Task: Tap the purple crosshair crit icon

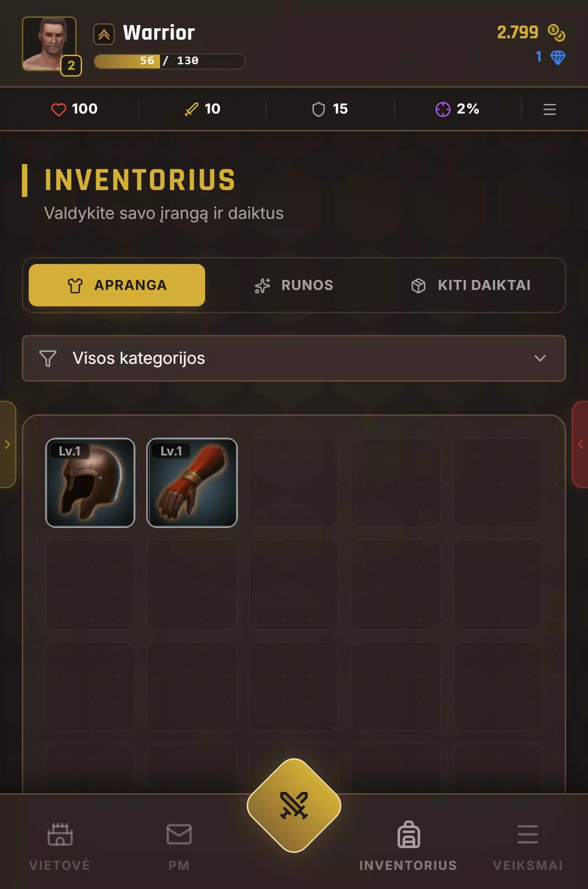Action: [443, 109]
